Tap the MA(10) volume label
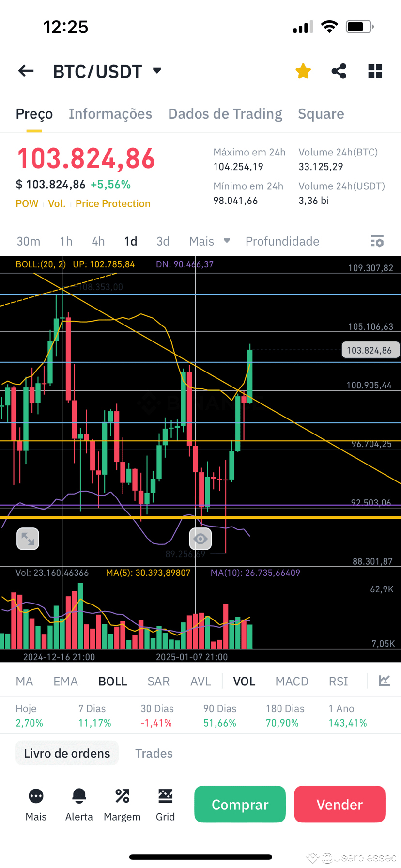Viewport: 401px width, 868px height. pos(255,573)
